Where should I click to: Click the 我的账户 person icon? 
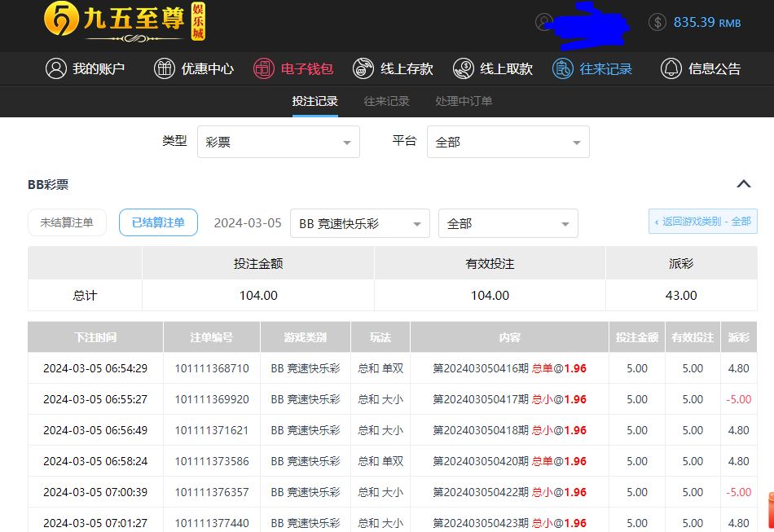[x=55, y=68]
